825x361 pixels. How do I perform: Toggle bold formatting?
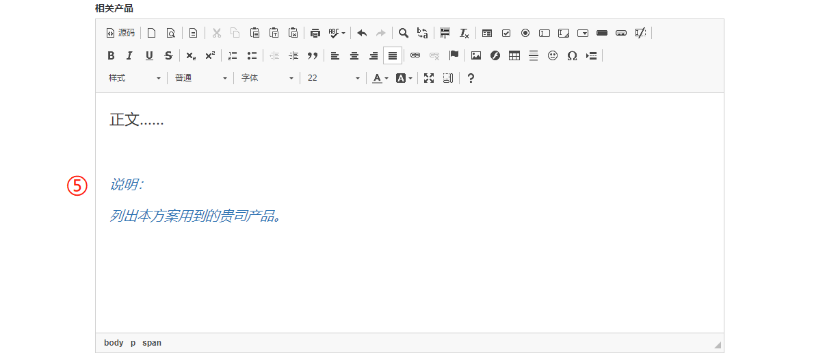coord(110,56)
